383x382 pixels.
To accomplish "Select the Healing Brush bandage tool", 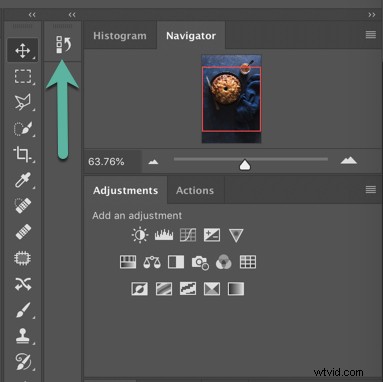I will pyautogui.click(x=23, y=232).
